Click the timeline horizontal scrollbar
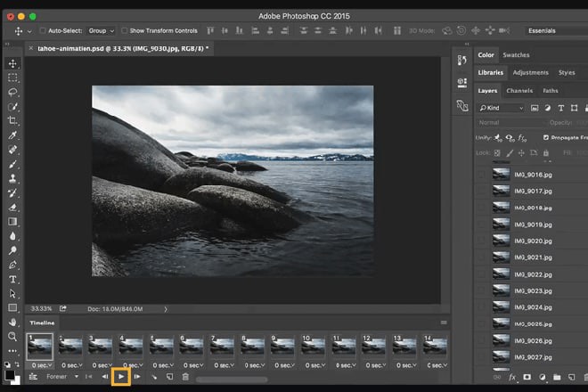588x392 pixels. [x=232, y=380]
